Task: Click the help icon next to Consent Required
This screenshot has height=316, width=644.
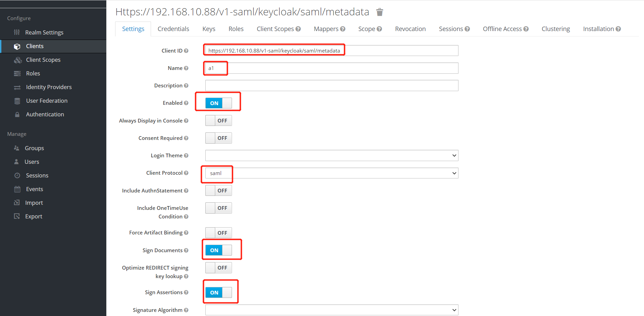Action: tap(186, 138)
